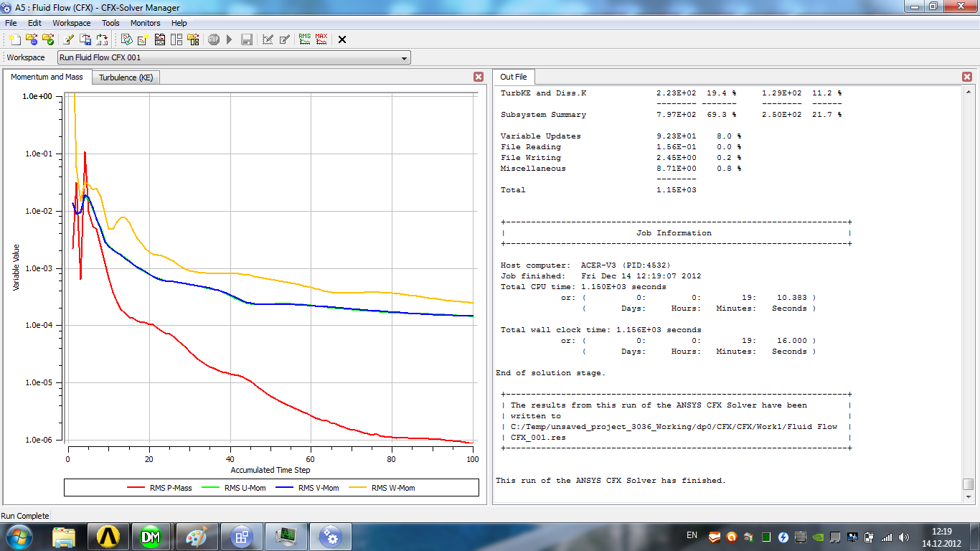Click the Export Results icon
Screen dimensions: 980x551
[85, 39]
